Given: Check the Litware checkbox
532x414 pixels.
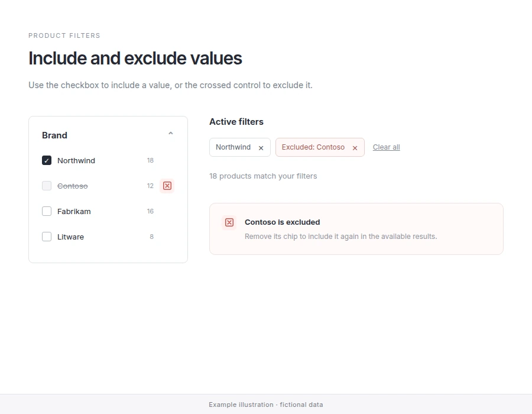Looking at the screenshot, I should (x=47, y=237).
